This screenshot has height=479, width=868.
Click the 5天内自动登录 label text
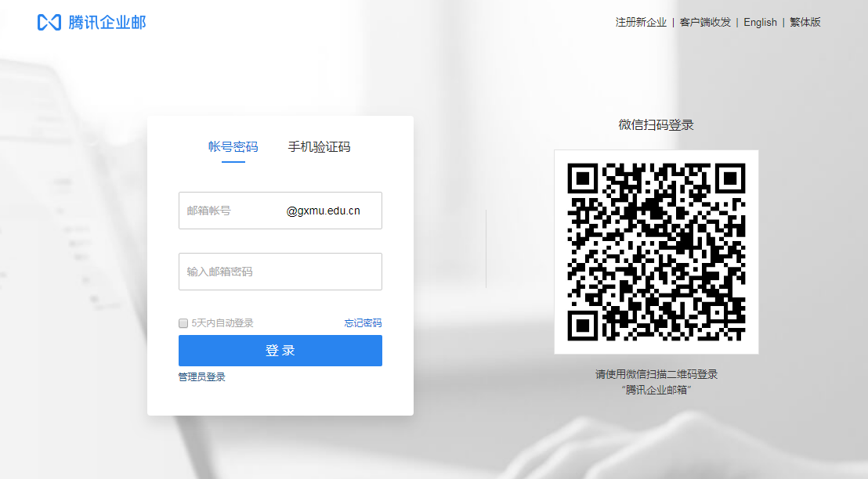(x=222, y=323)
